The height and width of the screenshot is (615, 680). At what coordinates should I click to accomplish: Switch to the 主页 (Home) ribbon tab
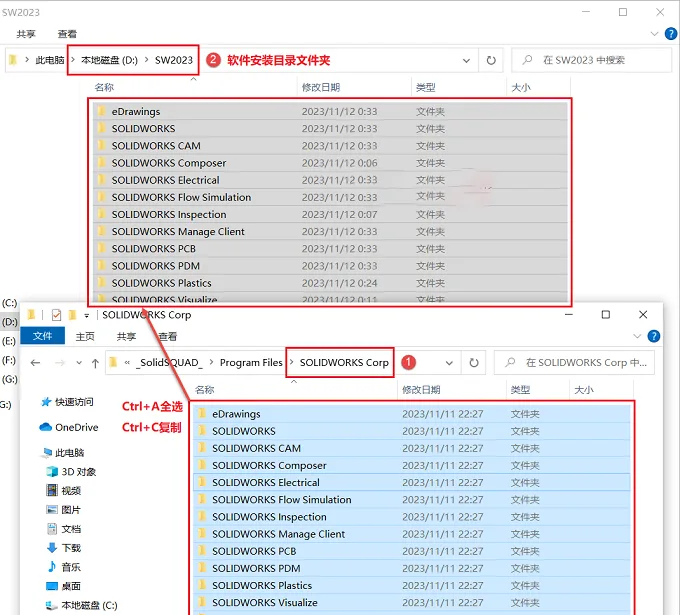click(x=85, y=337)
